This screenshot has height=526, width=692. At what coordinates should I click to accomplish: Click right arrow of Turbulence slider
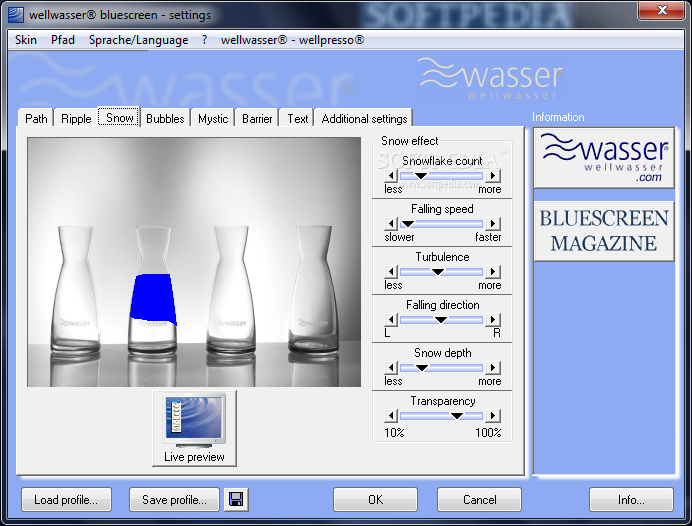493,272
